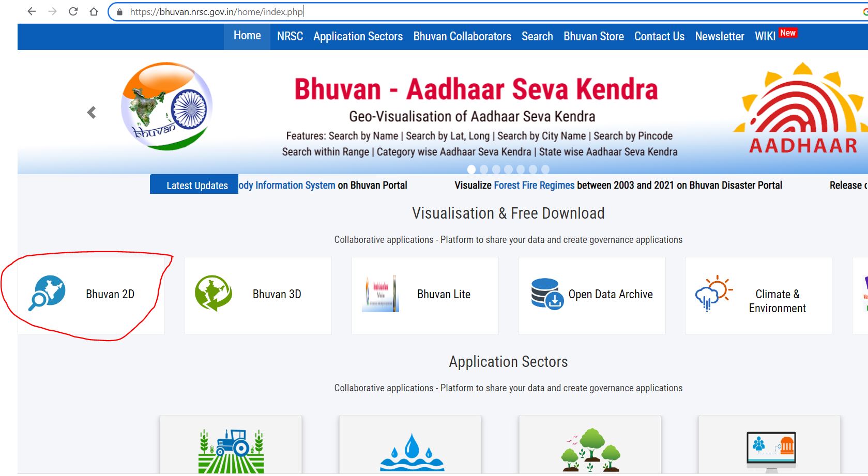Jump to the last carousel indicator dot
868x476 pixels.
coord(545,170)
